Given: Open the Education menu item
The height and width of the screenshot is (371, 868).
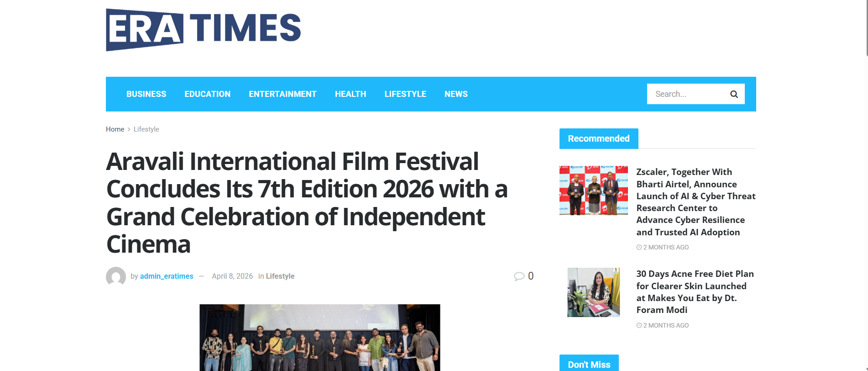Looking at the screenshot, I should click(x=207, y=94).
